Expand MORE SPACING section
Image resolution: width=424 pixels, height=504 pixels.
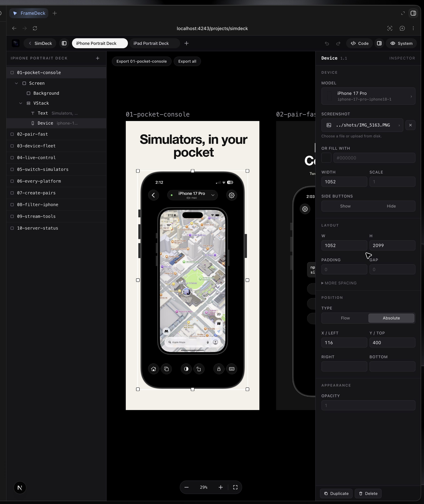[339, 283]
